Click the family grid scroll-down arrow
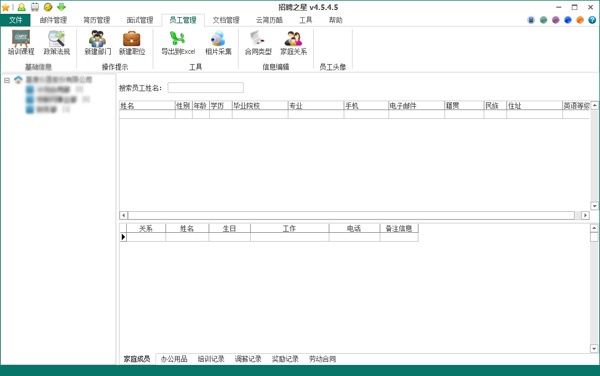600x376 pixels. point(594,348)
